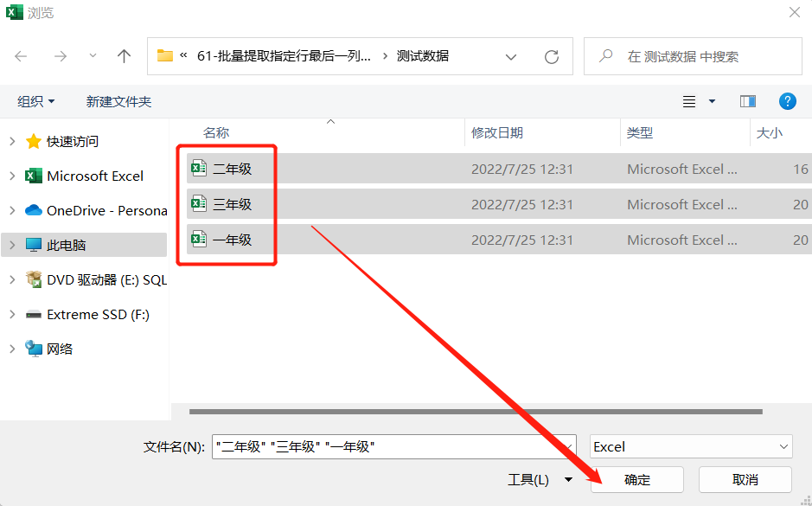Expand 网络 tree node
This screenshot has width=812, height=506.
pos(12,349)
